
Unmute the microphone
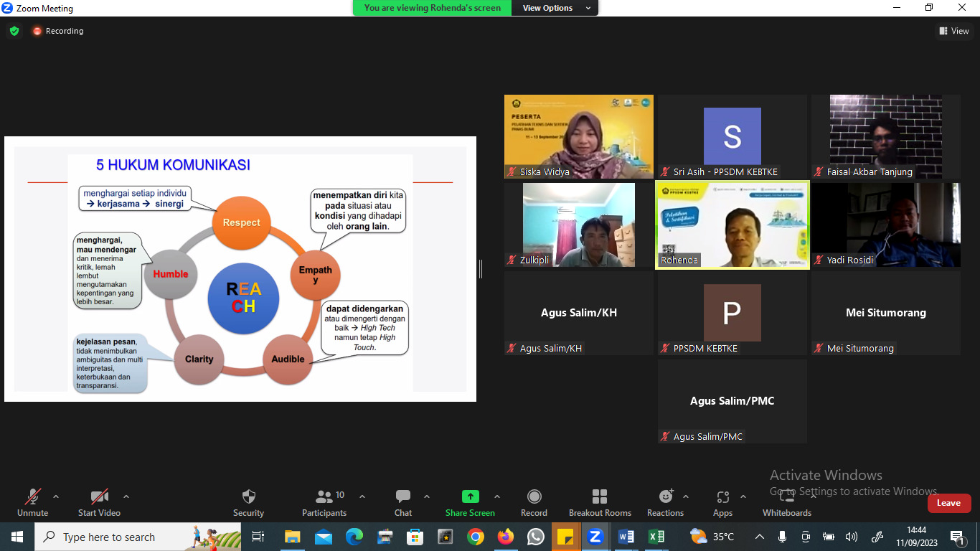32,501
